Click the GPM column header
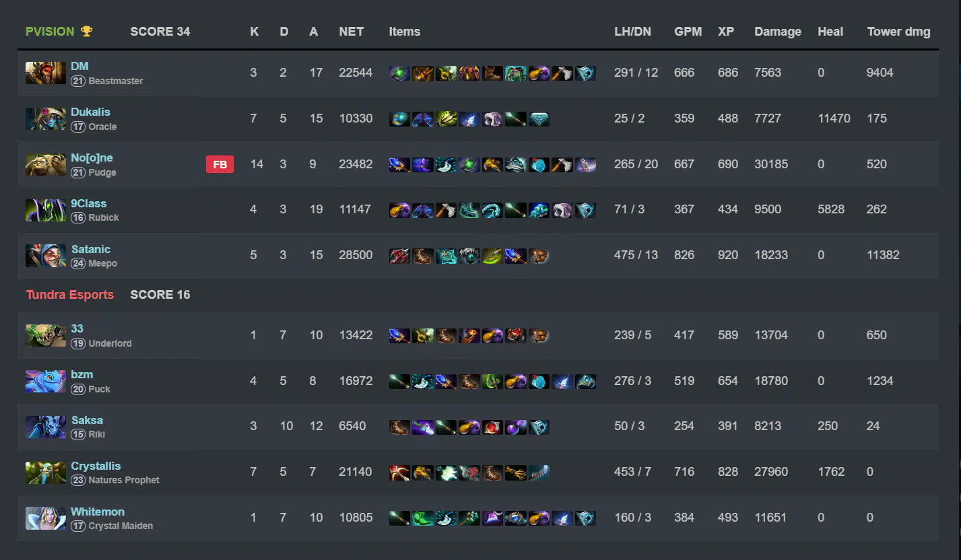This screenshot has height=560, width=961. pos(688,32)
